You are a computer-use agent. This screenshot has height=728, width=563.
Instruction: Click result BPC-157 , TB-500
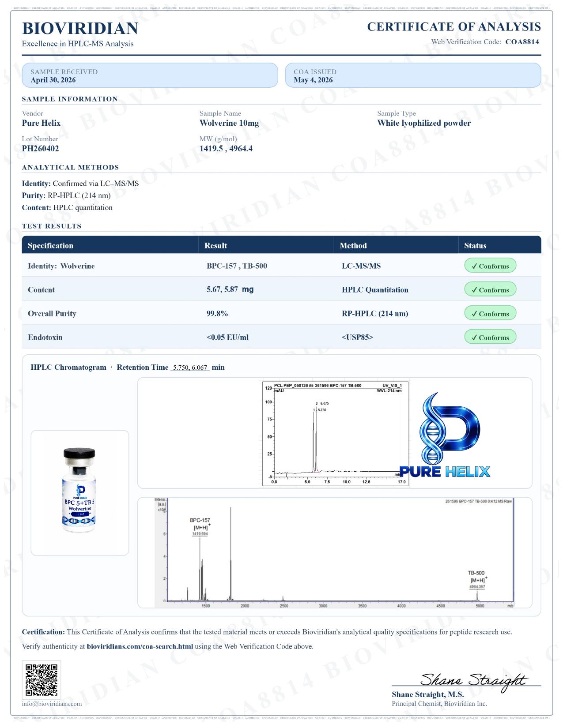[237, 266]
